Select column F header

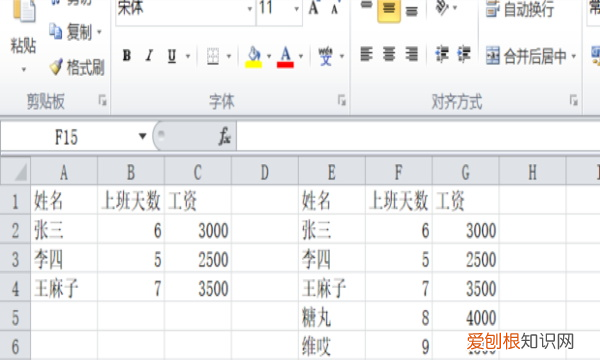point(399,172)
